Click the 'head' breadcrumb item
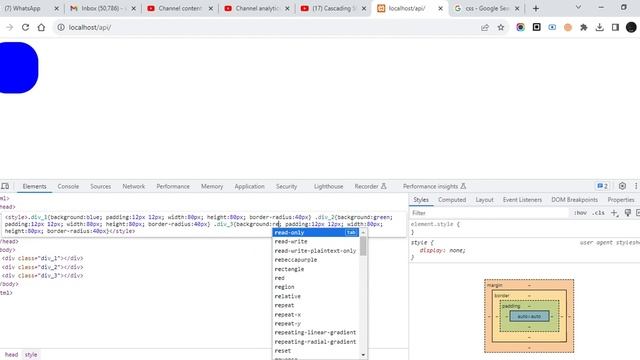The width and height of the screenshot is (640, 360). click(x=11, y=355)
